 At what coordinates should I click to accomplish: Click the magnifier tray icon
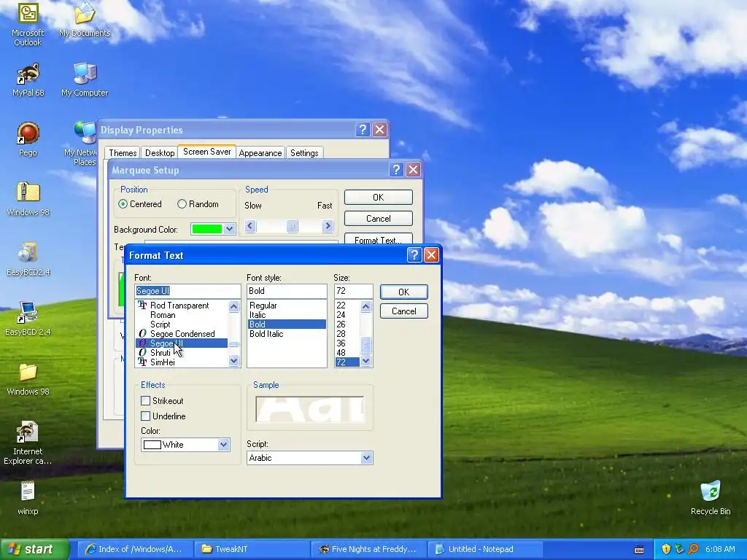(x=693, y=549)
